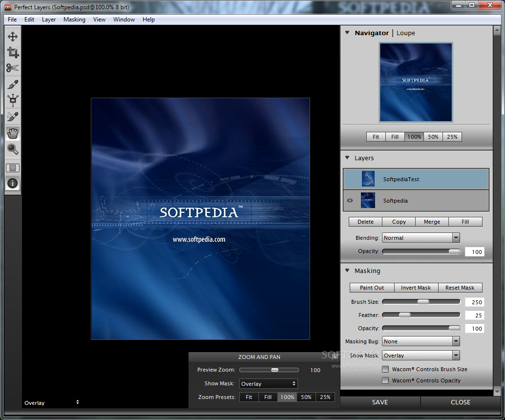Open the Edit menu
Image resolution: width=505 pixels, height=420 pixels.
tap(29, 20)
